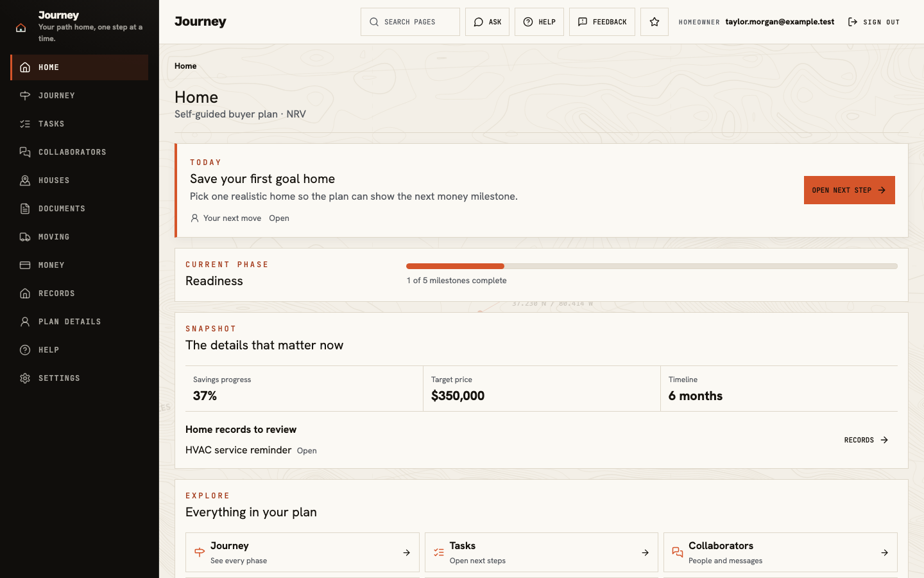Open the Records link in snapshot
924x578 pixels.
point(866,440)
